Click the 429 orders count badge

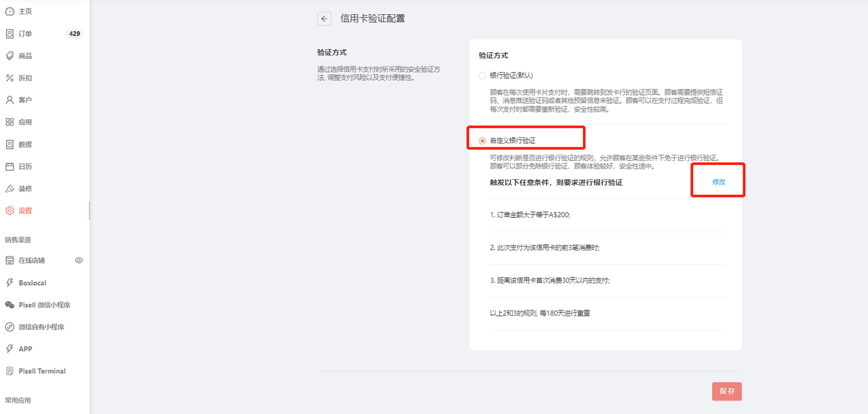coord(75,33)
